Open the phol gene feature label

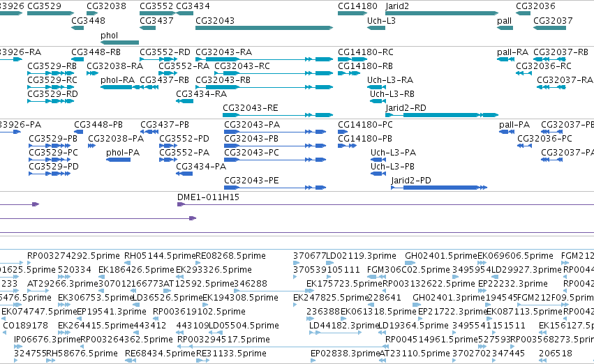[x=109, y=35]
